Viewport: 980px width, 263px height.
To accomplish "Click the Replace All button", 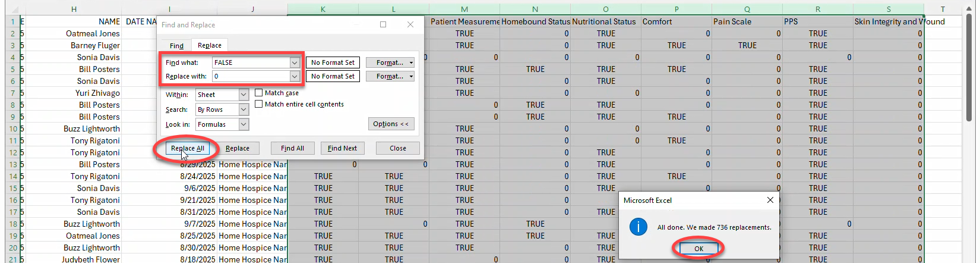I will click(187, 148).
